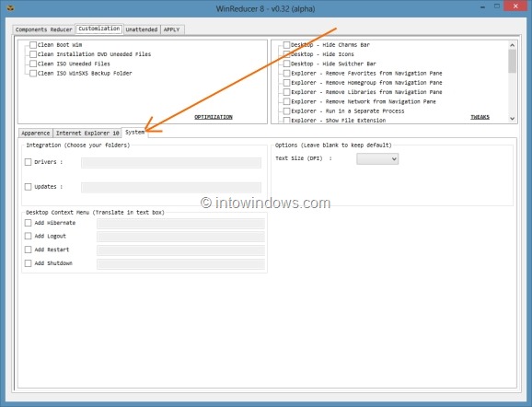Check the Drivers integration checkbox

29,162
